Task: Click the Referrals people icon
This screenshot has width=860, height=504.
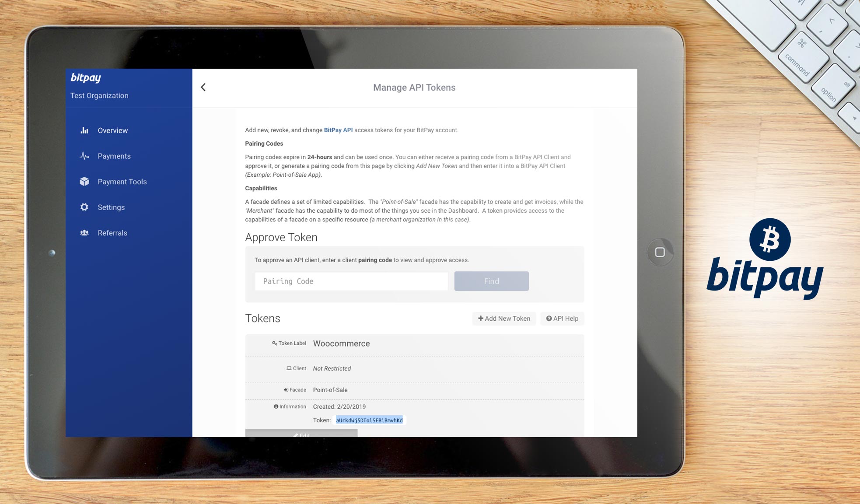Action: (x=84, y=233)
